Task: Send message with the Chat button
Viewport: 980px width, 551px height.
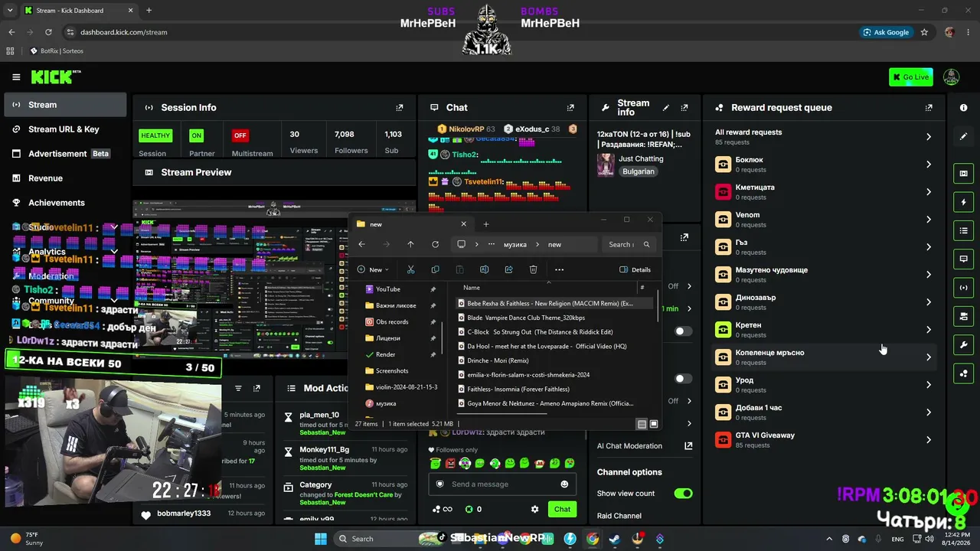Action: point(562,509)
